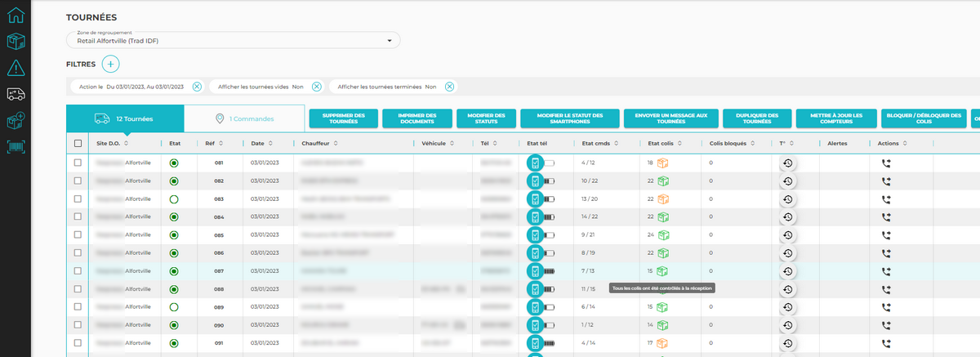Check the box for tour 083
The width and height of the screenshot is (980, 357).
[x=78, y=199]
